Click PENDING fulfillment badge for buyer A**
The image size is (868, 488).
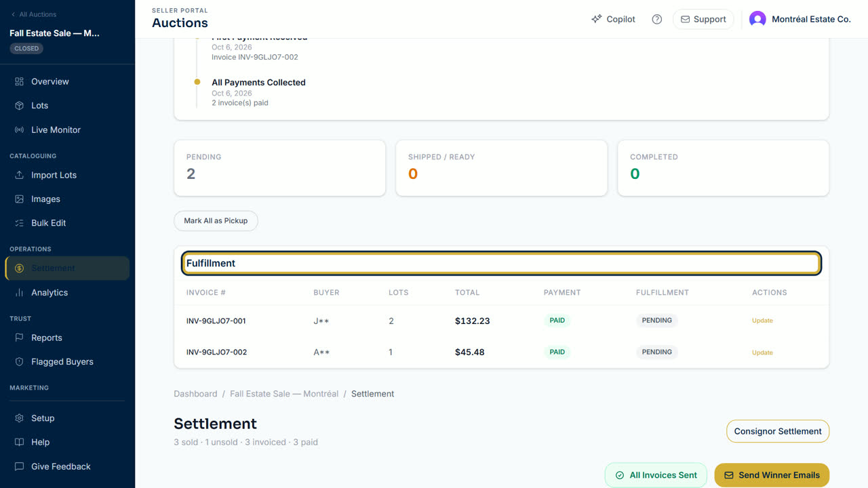656,352
